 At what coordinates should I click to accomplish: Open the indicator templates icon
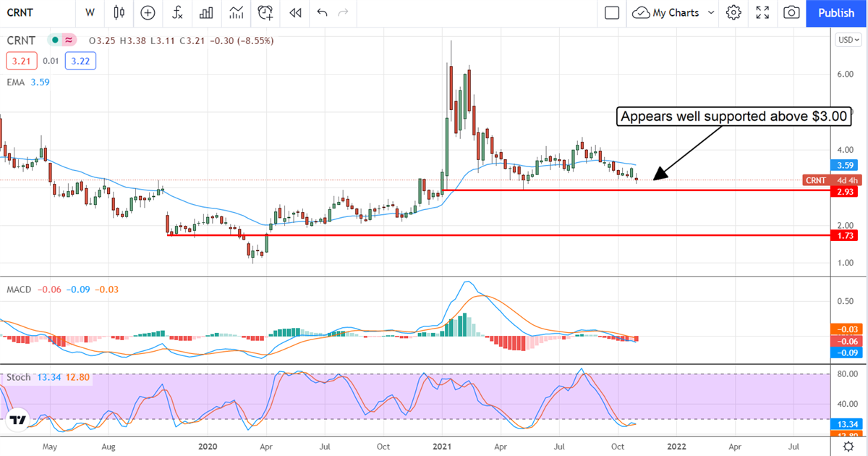pos(236,12)
